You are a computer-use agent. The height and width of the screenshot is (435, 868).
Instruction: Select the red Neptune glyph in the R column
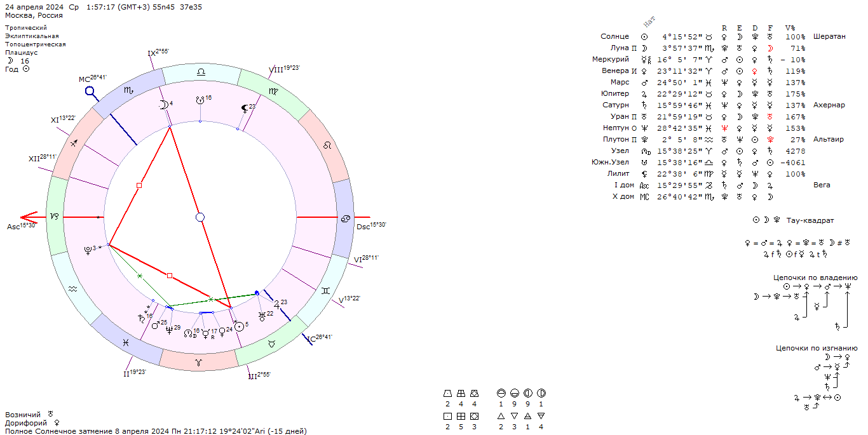click(724, 128)
